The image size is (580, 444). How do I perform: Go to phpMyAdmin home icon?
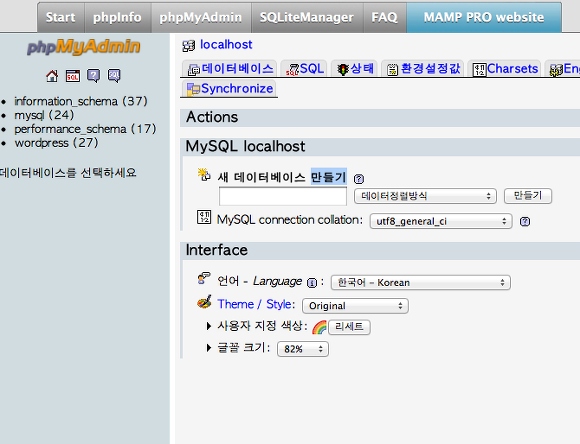(52, 76)
